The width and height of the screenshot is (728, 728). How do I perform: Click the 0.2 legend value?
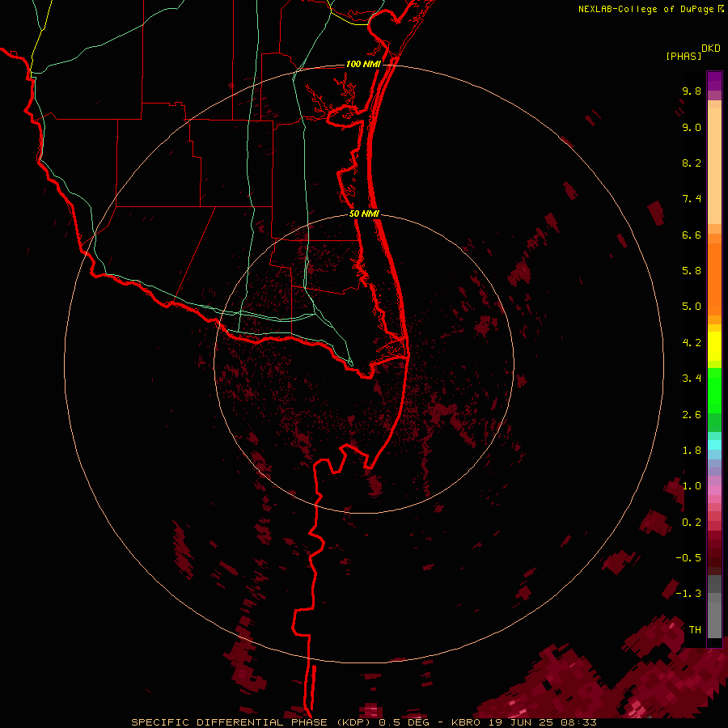pyautogui.click(x=692, y=523)
